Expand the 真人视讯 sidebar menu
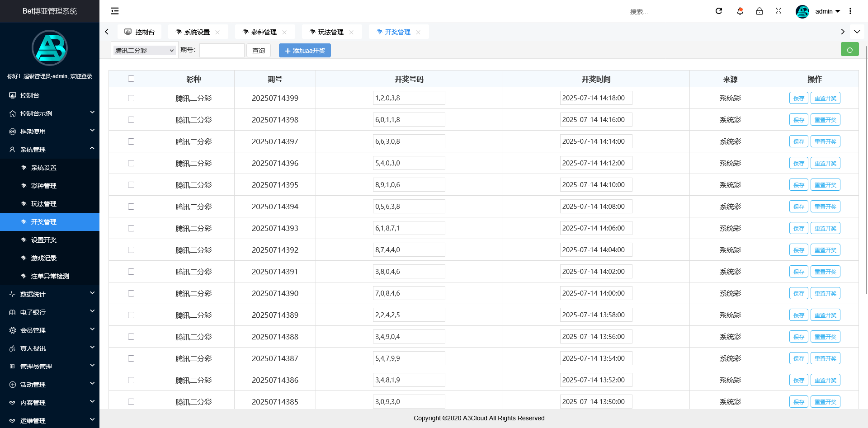Image resolution: width=868 pixels, height=428 pixels. click(x=50, y=348)
